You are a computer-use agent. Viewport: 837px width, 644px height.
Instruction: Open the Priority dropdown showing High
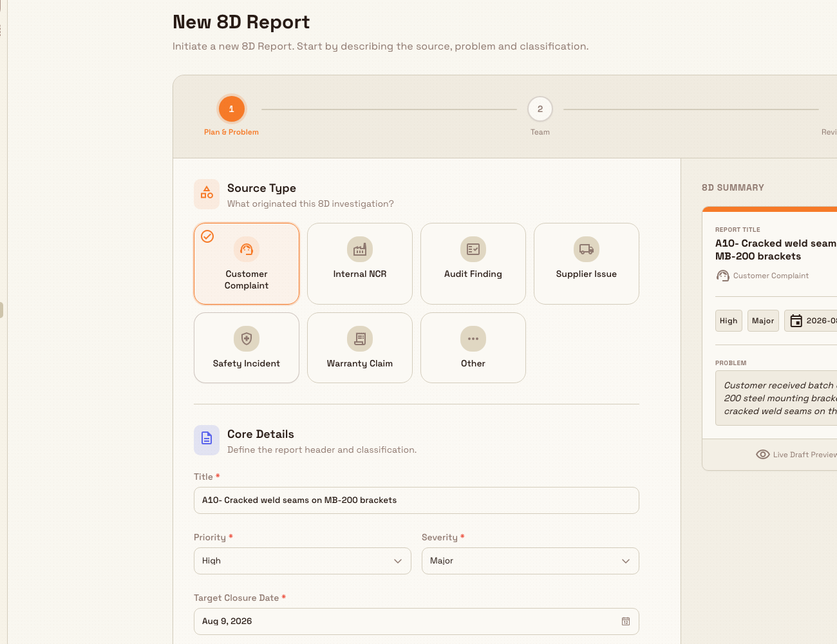pos(303,561)
